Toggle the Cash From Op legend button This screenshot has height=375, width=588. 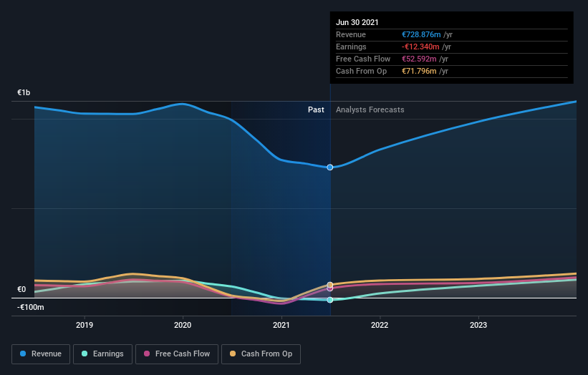click(261, 354)
